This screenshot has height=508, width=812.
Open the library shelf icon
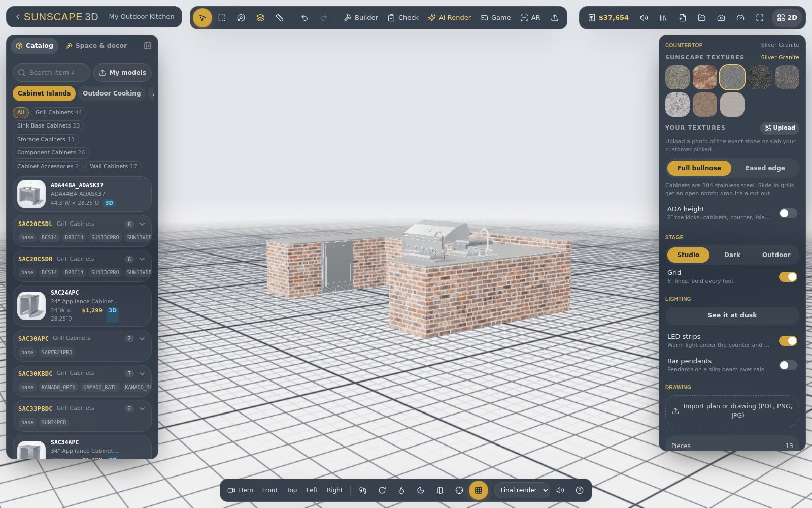click(x=663, y=18)
